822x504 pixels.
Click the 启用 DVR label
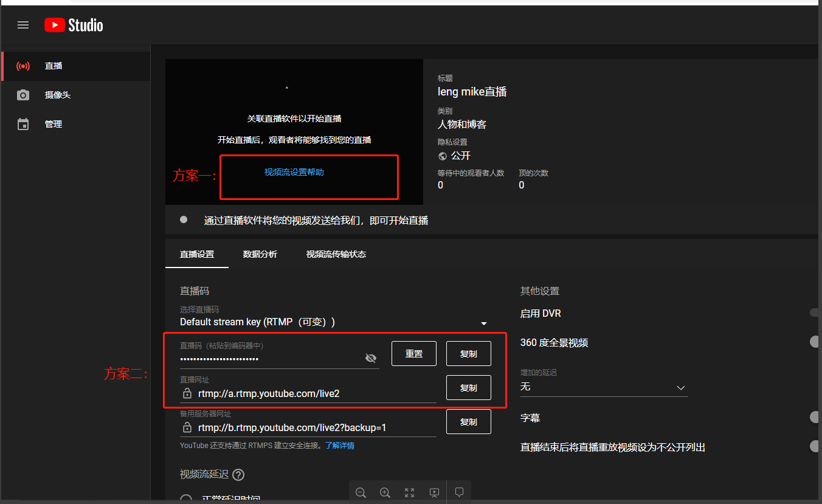541,314
